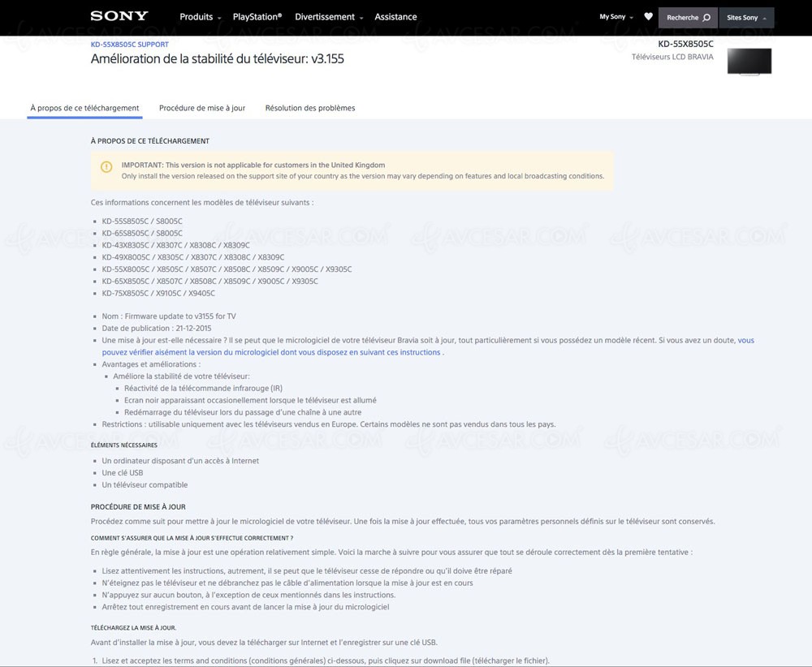This screenshot has width=812, height=667.
Task: Click the Assistance menu item
Action: click(395, 16)
